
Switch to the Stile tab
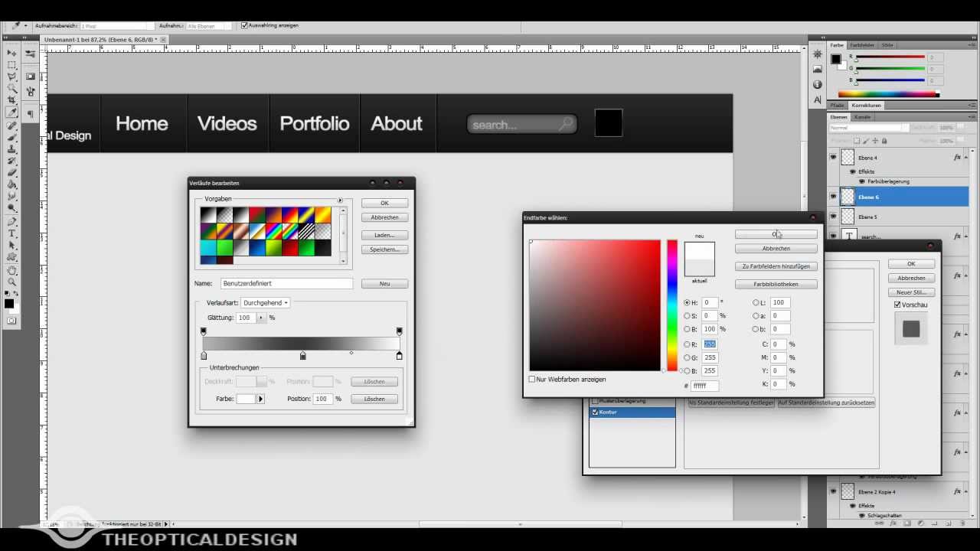point(886,45)
